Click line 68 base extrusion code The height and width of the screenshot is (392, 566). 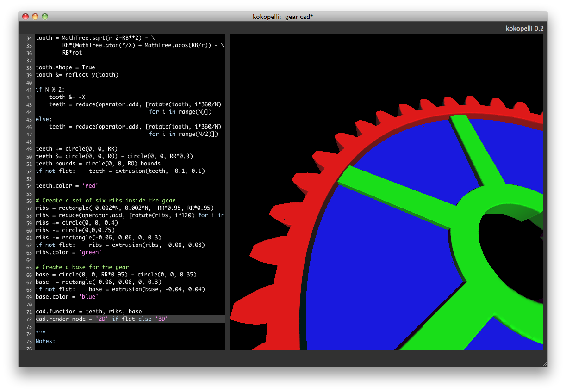point(120,289)
